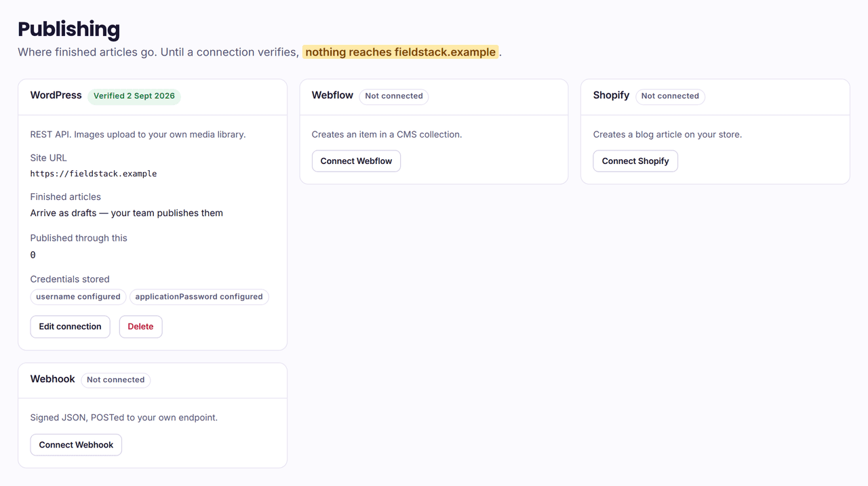The height and width of the screenshot is (486, 868).
Task: Click Webflow Not connected status badge
Action: [x=394, y=96]
